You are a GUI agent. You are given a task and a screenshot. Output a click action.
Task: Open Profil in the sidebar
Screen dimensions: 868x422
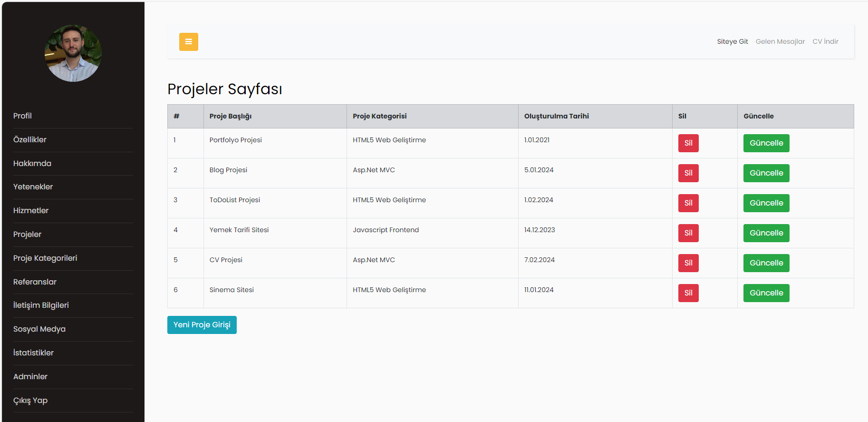tap(23, 116)
